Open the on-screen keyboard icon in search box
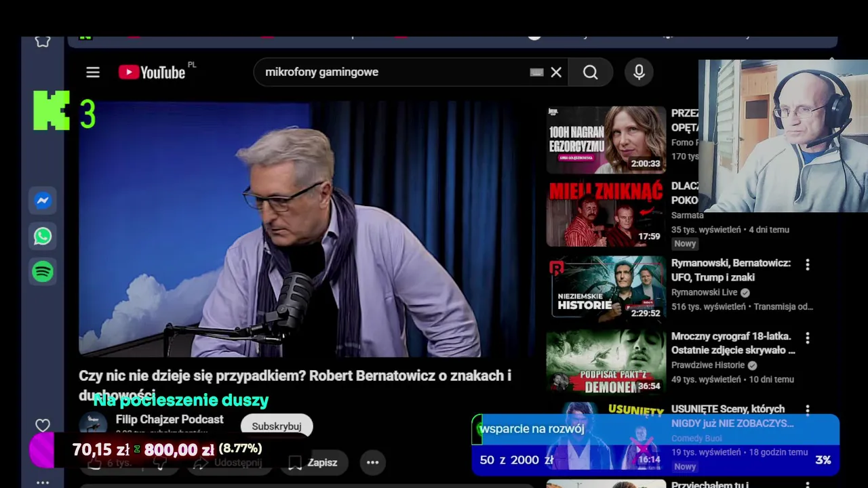868x488 pixels. coord(536,73)
